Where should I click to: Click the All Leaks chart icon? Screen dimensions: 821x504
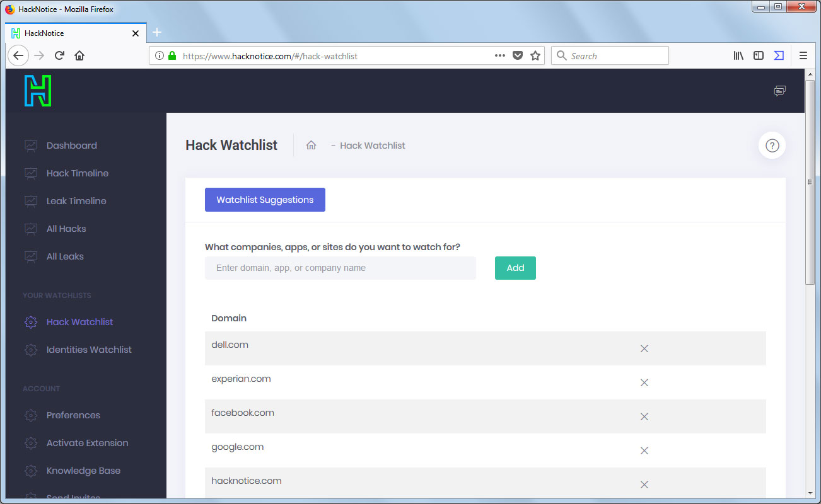[30, 256]
